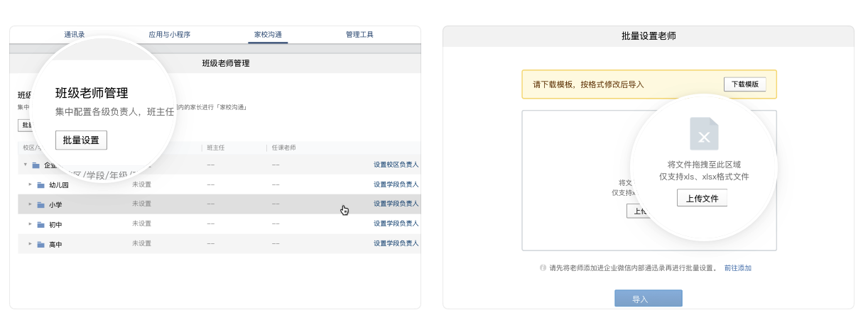The width and height of the screenshot is (868, 332).
Task: Select the 高中 row label
Action: pyautogui.click(x=55, y=245)
